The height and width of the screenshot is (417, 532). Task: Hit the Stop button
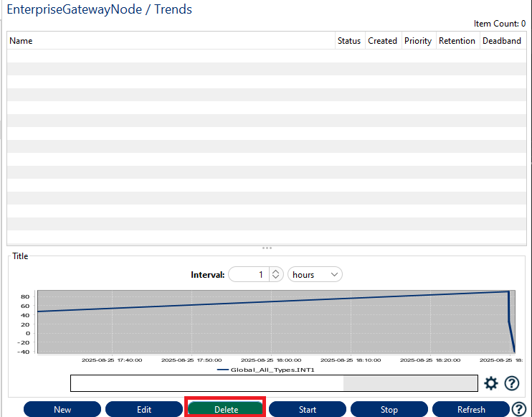tap(389, 409)
